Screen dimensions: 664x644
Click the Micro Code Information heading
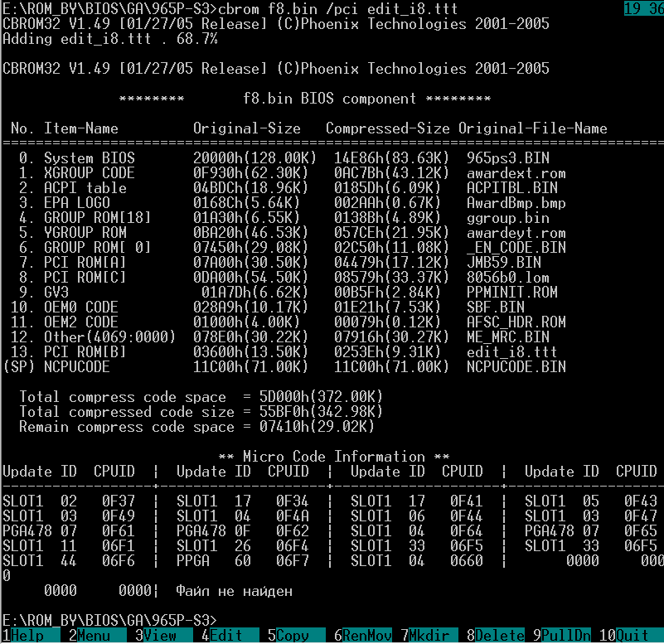click(333, 457)
